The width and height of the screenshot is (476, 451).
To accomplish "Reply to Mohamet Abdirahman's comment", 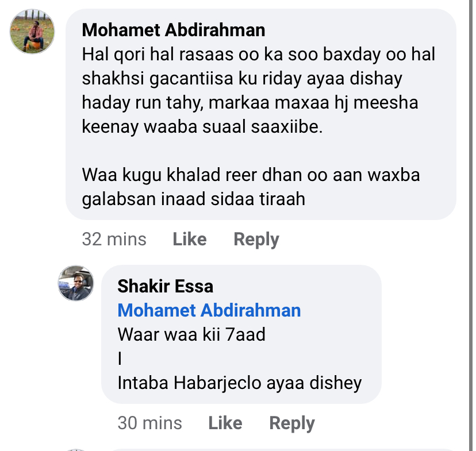I will (256, 239).
